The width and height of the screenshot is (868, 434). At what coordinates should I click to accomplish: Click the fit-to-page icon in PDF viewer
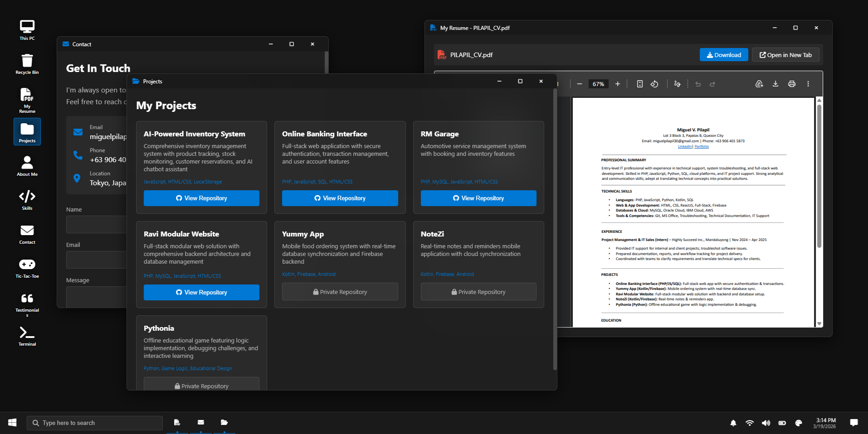(x=639, y=84)
